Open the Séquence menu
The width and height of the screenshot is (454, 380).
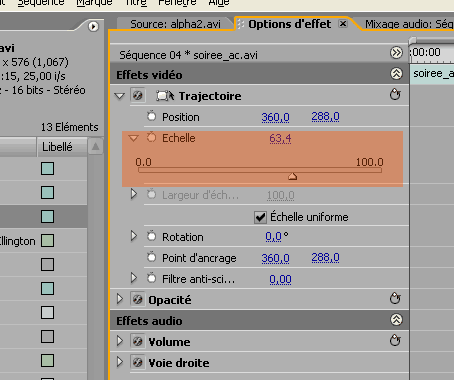coord(41,3)
